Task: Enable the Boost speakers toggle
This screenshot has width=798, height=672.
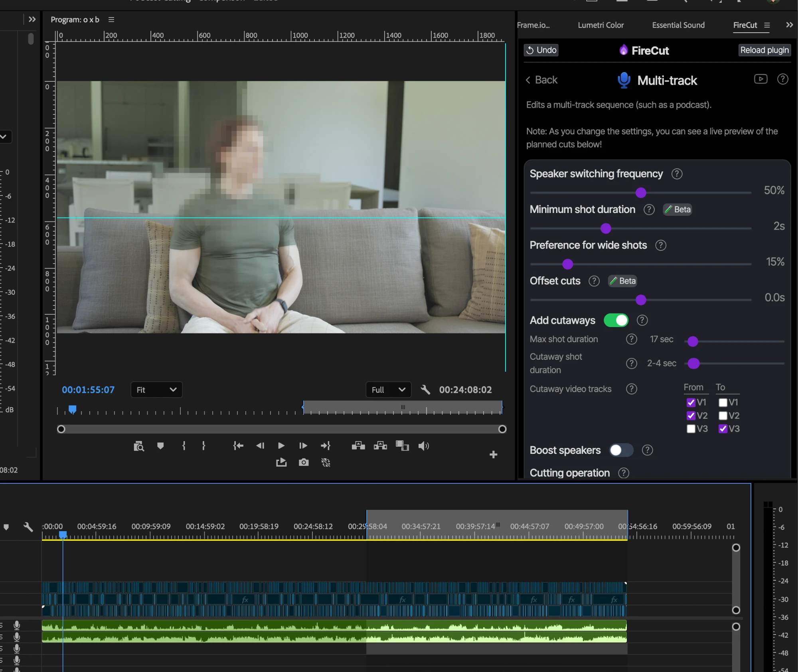Action: tap(621, 450)
